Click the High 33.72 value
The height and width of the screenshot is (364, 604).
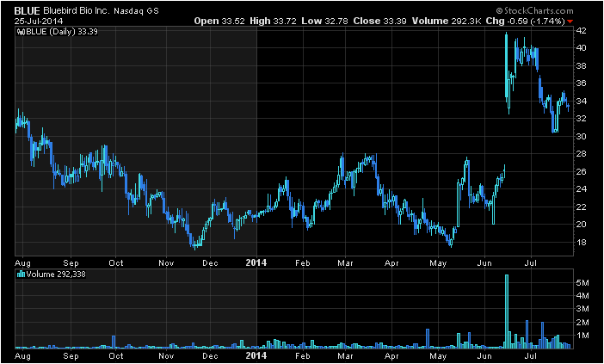[273, 22]
